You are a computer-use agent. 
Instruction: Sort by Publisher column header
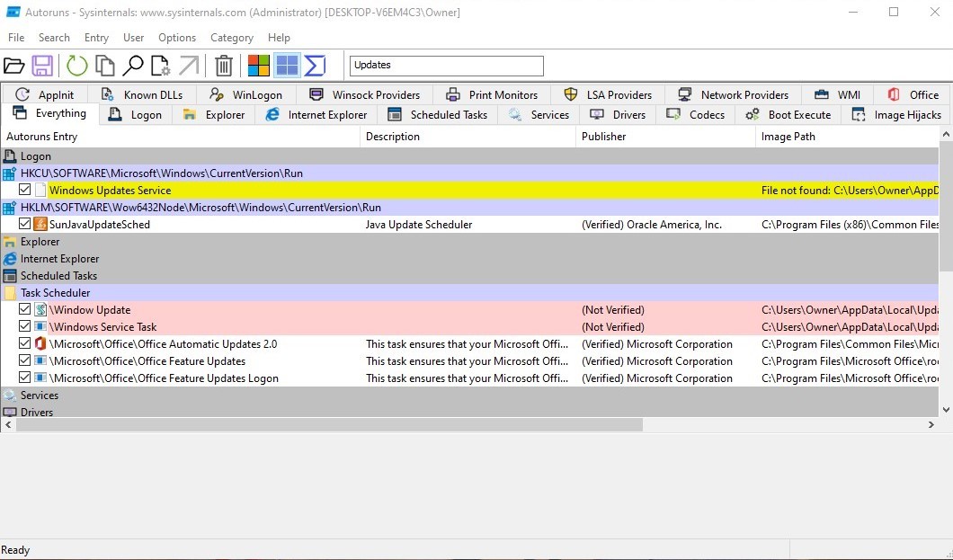[x=665, y=136]
